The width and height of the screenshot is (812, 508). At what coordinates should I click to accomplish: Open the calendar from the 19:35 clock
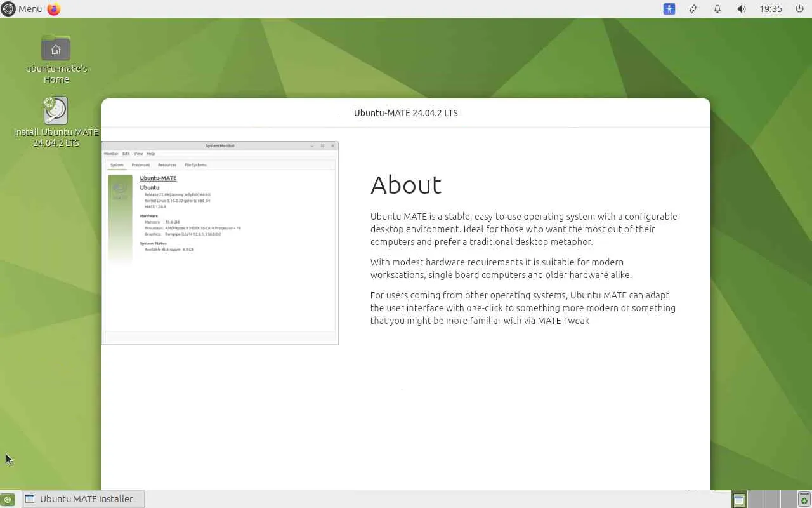(771, 9)
